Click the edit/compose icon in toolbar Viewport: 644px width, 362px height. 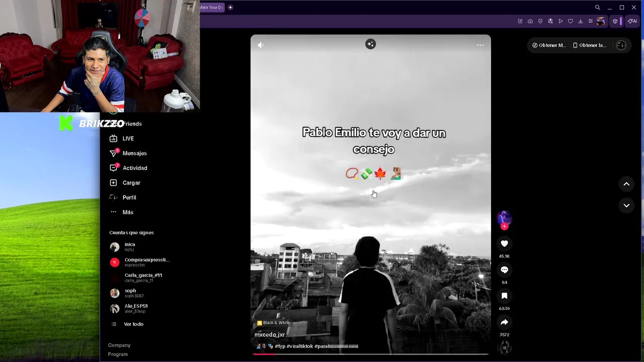(520, 21)
